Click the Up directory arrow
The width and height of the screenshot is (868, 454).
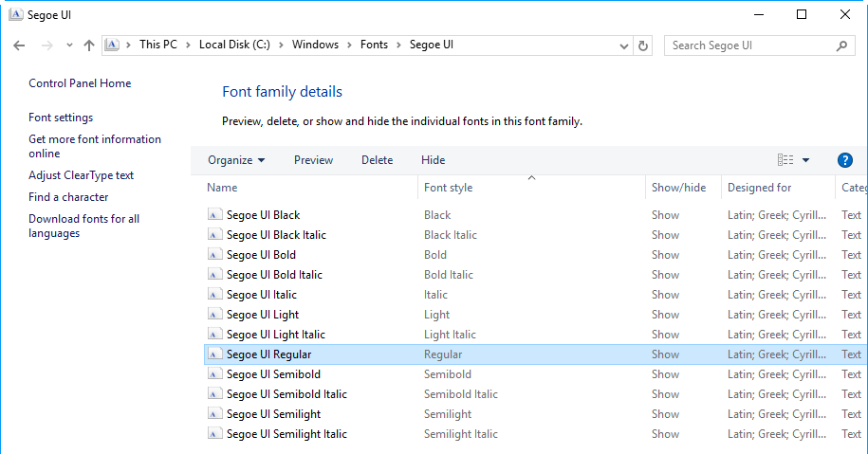pyautogui.click(x=89, y=45)
